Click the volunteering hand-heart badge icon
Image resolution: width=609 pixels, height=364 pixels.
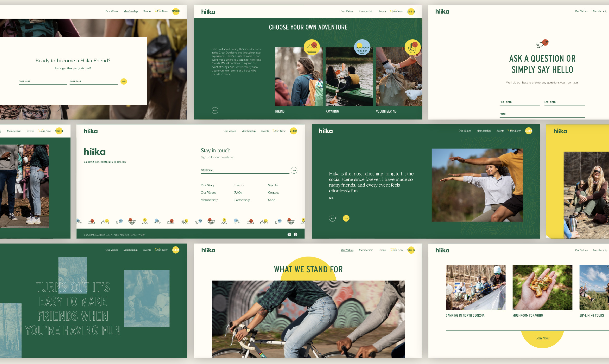point(412,47)
